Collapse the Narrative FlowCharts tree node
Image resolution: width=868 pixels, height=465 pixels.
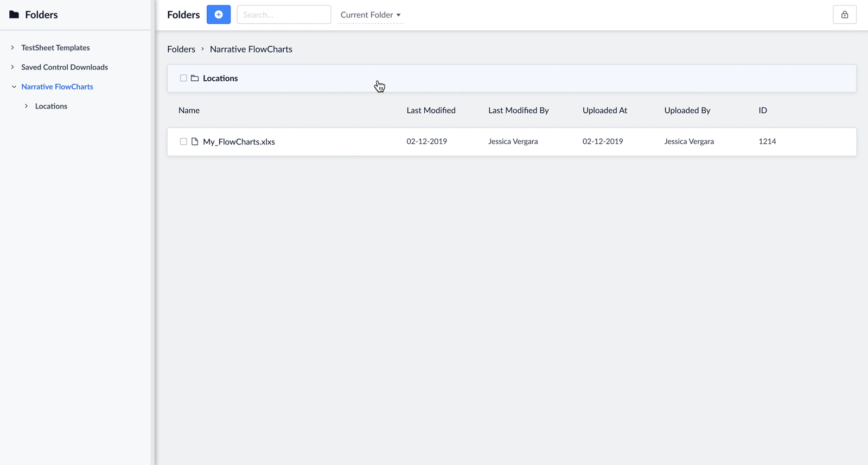[14, 87]
